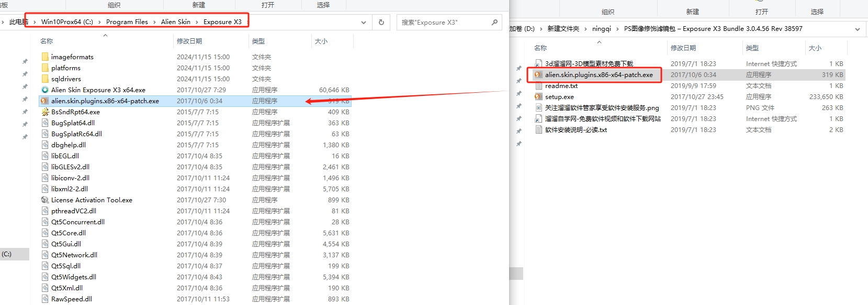The image size is (868, 305).
Task: Select Qt5Widgets.dll file name
Action: point(74,277)
